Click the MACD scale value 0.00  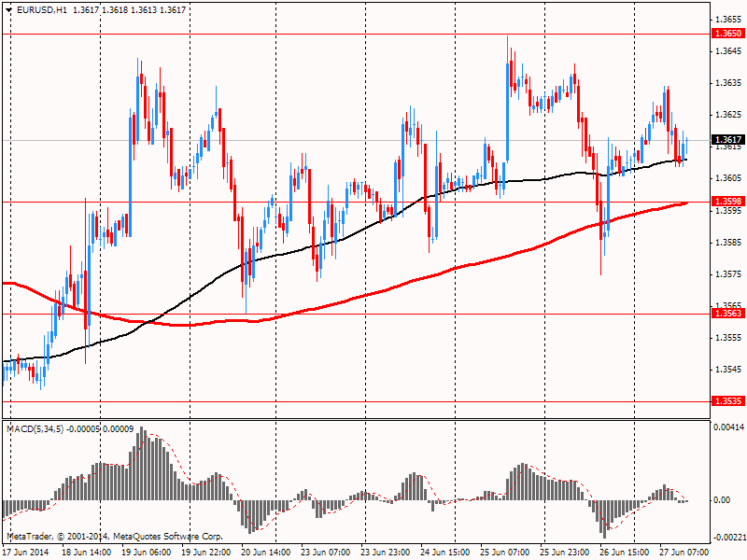722,500
